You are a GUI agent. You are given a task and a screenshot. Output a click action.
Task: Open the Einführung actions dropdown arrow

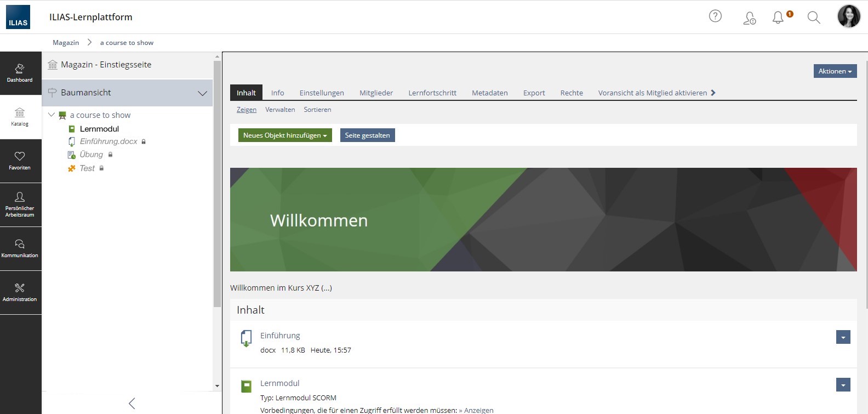(x=843, y=337)
